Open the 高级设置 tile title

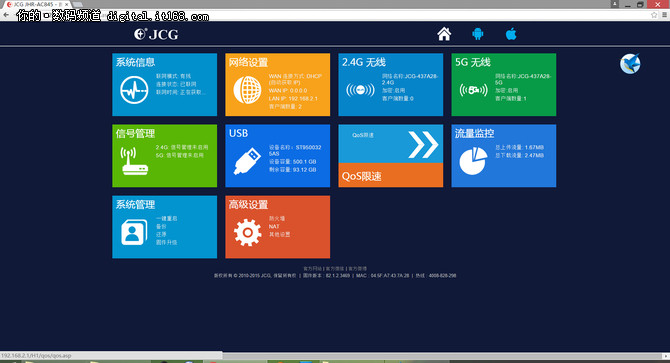pyautogui.click(x=248, y=205)
